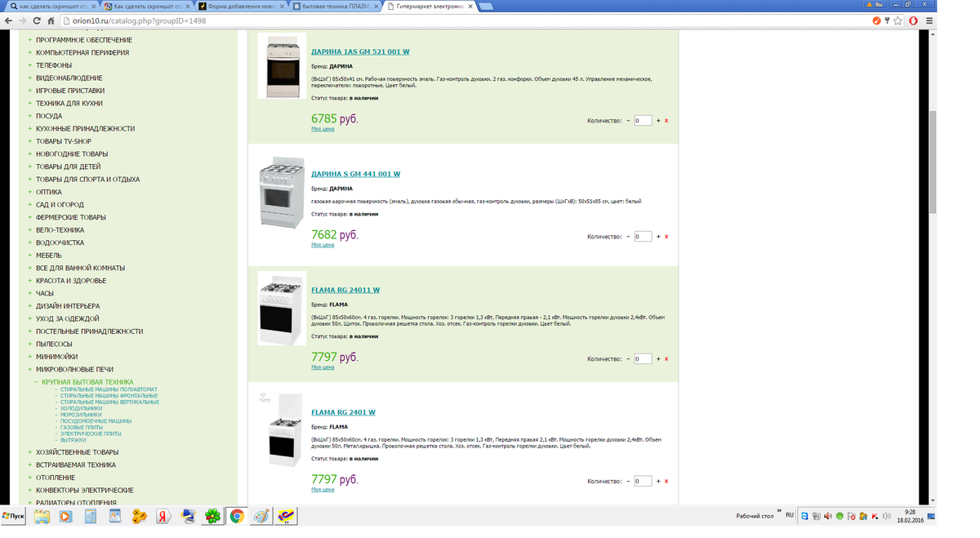Launch ICQ from the taskbar
The image size is (980, 538).
click(x=212, y=516)
